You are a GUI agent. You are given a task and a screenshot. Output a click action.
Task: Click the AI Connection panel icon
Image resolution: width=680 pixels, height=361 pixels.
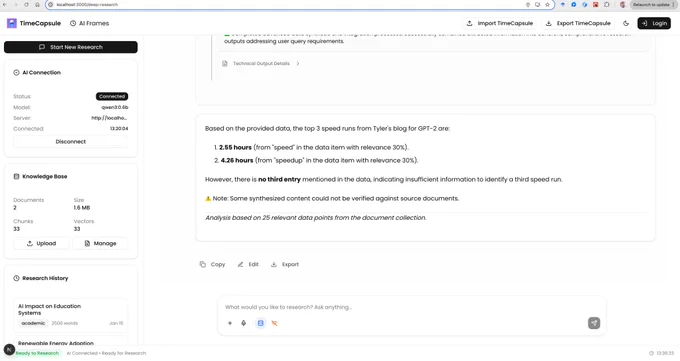point(16,72)
